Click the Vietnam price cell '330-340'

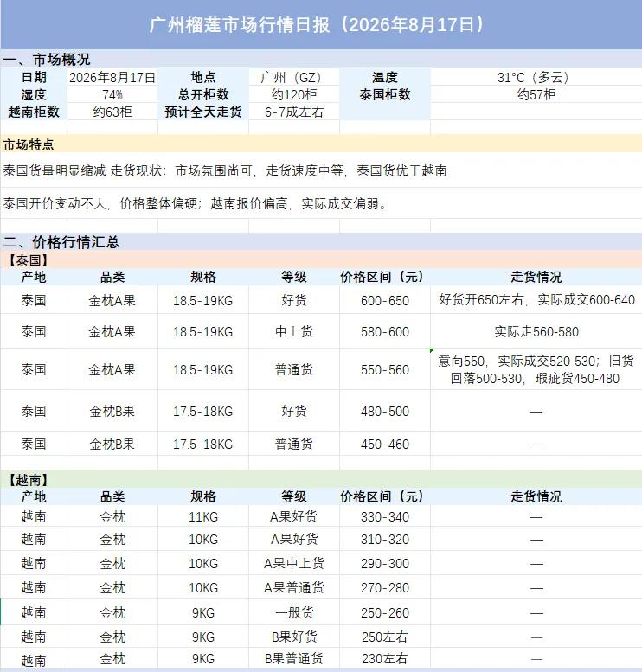click(385, 517)
